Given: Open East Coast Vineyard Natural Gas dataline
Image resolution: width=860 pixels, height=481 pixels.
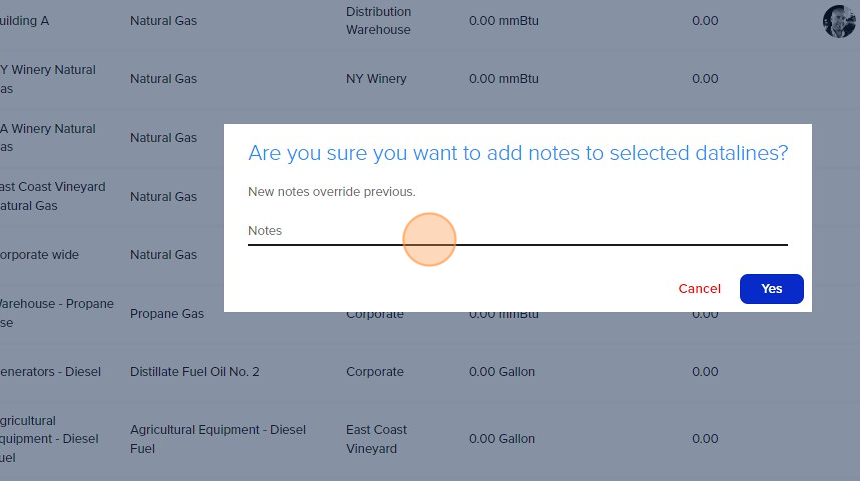Looking at the screenshot, I should pos(52,196).
